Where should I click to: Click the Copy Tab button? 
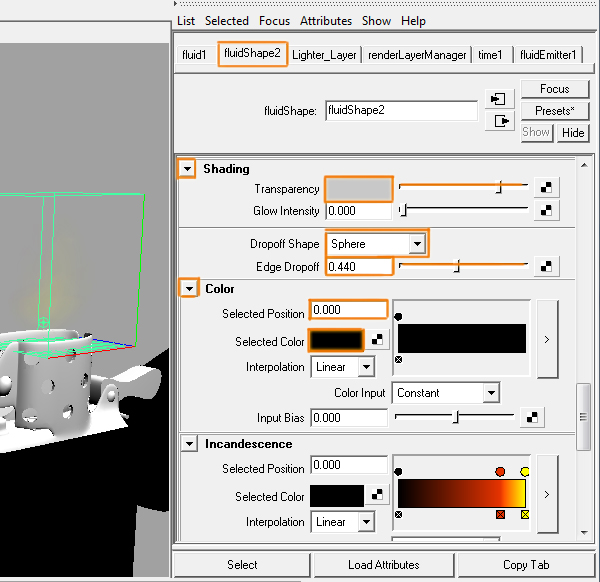click(x=526, y=564)
